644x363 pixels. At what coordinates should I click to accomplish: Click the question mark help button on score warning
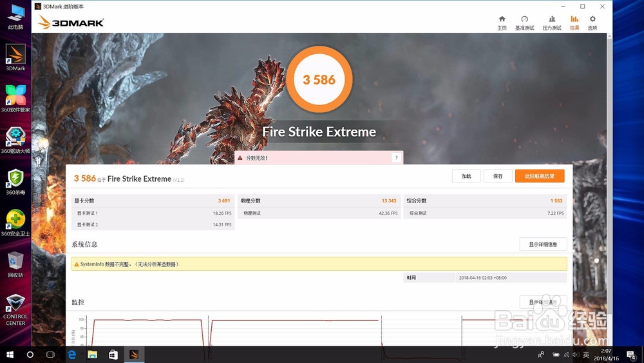click(x=396, y=157)
